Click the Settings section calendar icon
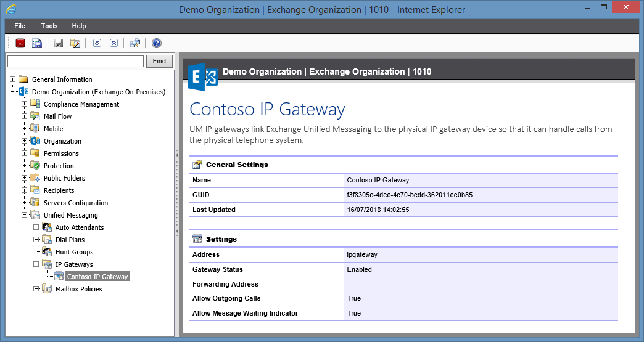The width and height of the screenshot is (644, 342). pyautogui.click(x=197, y=239)
